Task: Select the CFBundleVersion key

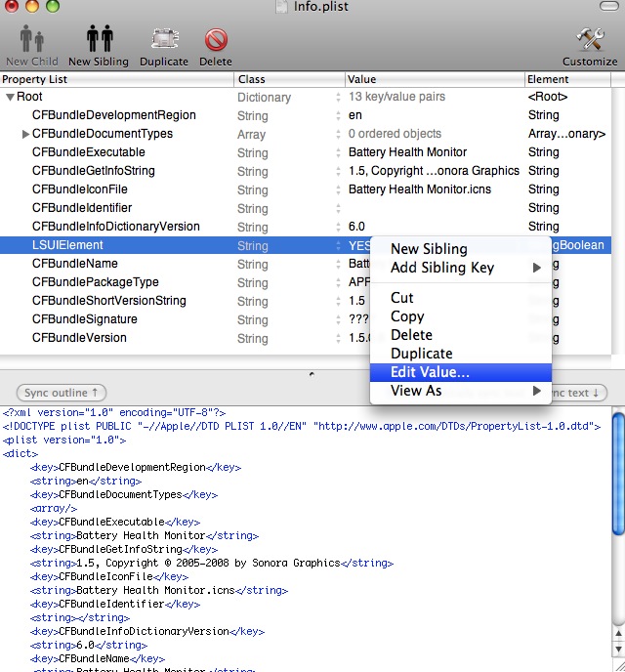Action: coord(79,338)
